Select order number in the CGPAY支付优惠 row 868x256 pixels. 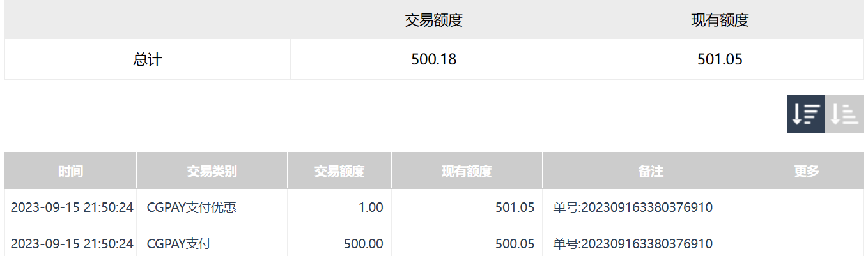pos(633,207)
